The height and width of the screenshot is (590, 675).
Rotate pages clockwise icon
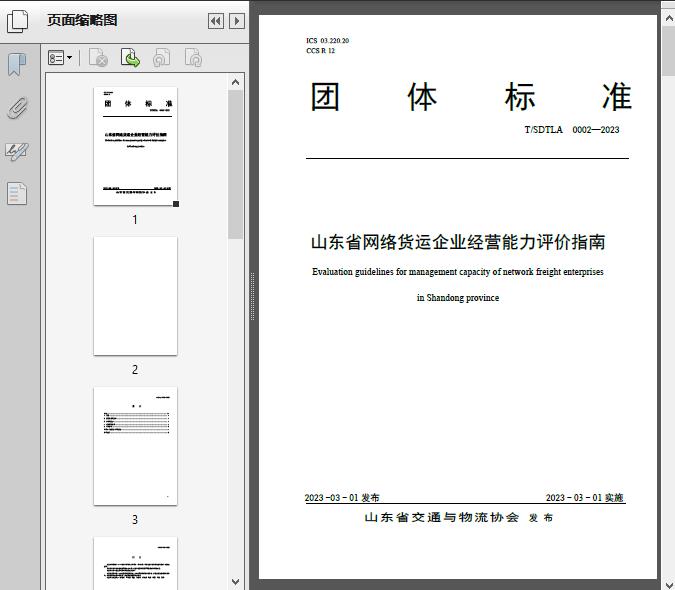coord(193,58)
